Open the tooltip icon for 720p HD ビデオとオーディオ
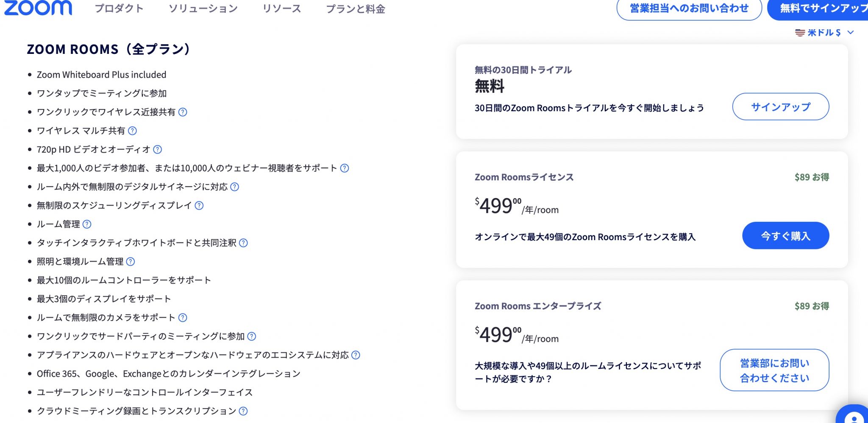 158,149
